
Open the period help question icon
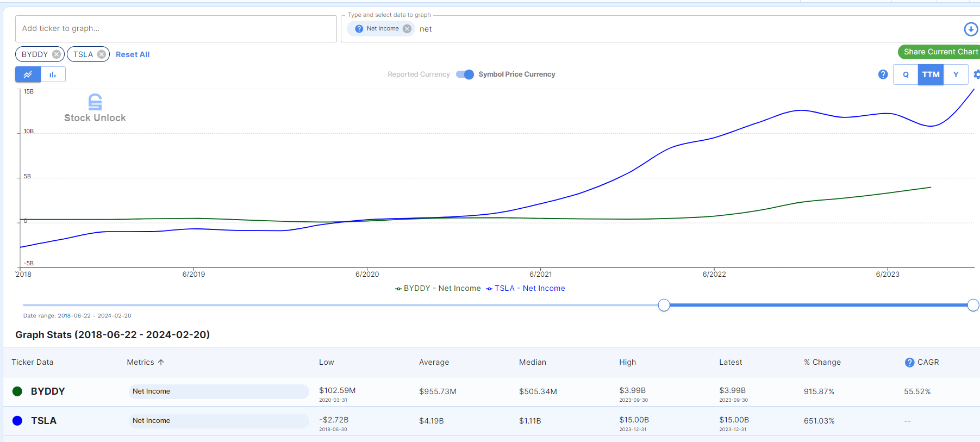pos(883,74)
